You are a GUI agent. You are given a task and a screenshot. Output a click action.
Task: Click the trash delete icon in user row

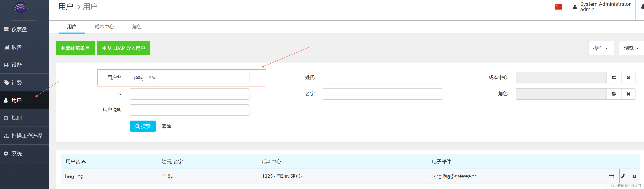[634, 176]
